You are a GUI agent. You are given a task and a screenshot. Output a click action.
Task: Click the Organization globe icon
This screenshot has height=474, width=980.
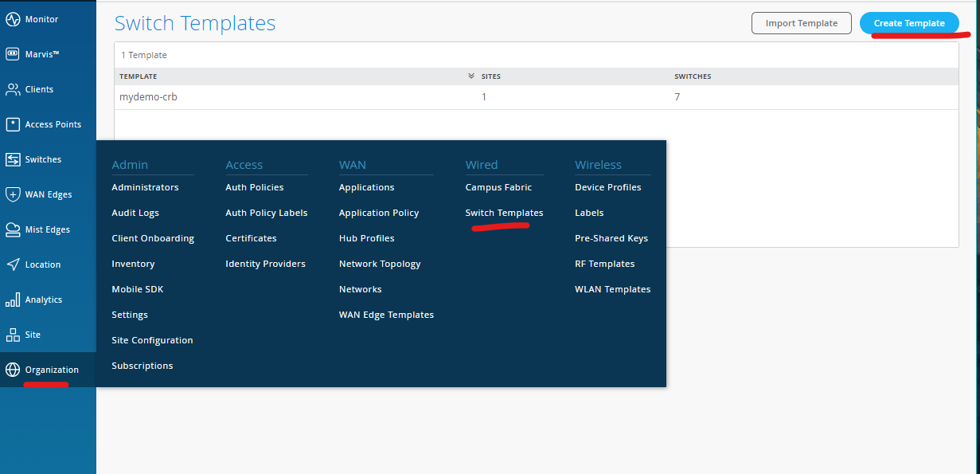13,370
